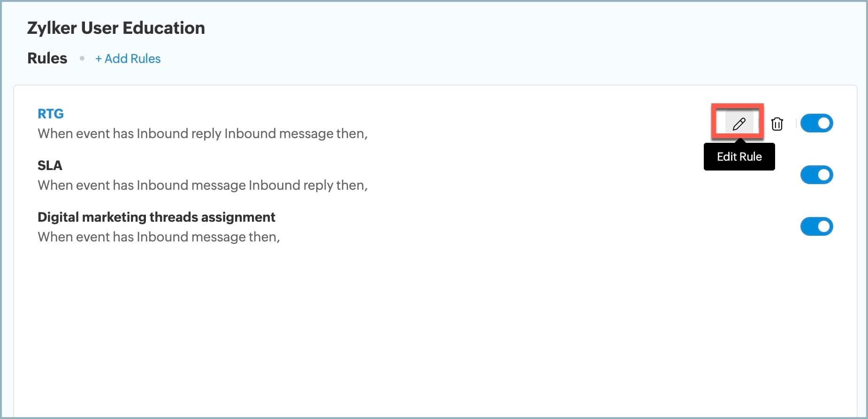Click the SLA rule condition description text

(x=202, y=186)
